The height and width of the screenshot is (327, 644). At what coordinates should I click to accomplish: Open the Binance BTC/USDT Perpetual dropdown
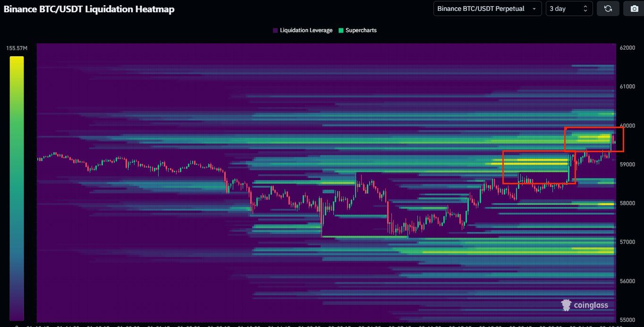click(x=487, y=9)
